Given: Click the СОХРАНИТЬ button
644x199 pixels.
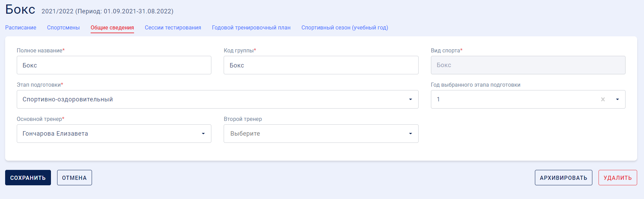Looking at the screenshot, I should point(28,178).
